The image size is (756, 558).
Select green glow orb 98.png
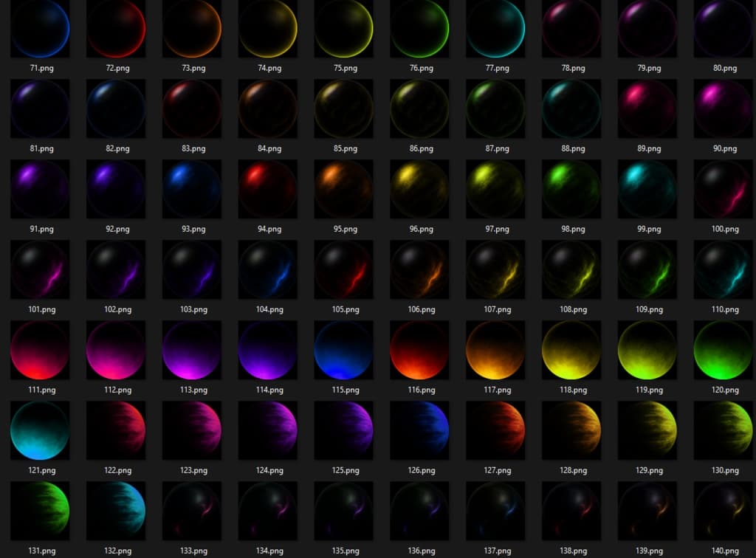pyautogui.click(x=571, y=189)
